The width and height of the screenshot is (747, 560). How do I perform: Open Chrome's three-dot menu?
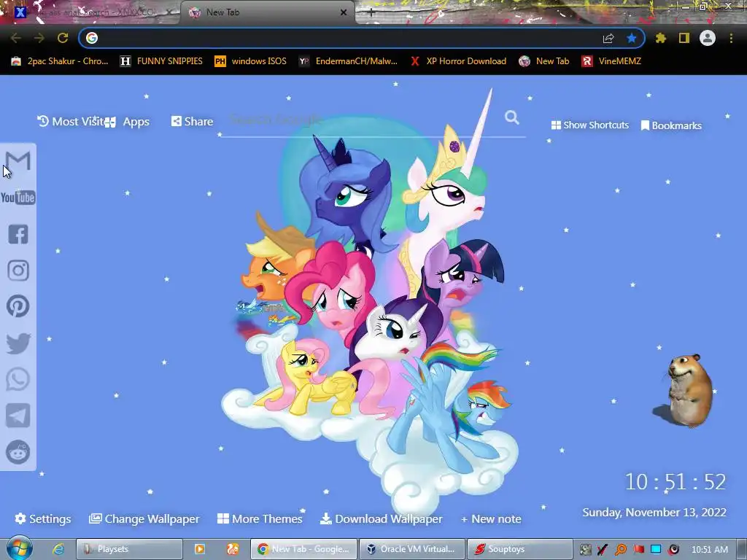pos(731,38)
